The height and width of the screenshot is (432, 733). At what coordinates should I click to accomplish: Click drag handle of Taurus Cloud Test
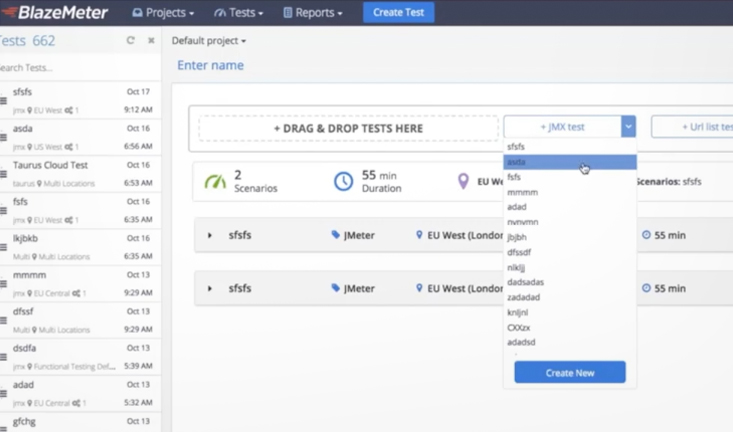[x=3, y=174]
